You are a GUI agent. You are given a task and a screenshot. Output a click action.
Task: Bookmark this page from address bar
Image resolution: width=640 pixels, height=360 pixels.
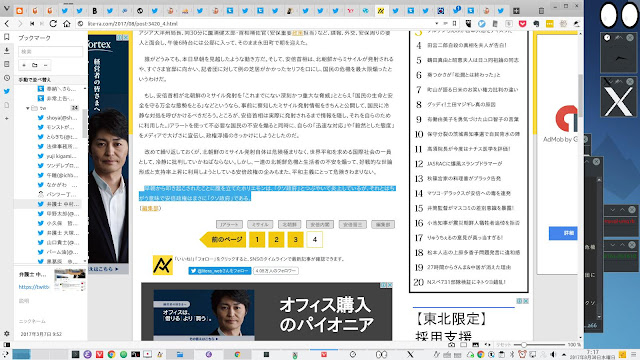454,24
